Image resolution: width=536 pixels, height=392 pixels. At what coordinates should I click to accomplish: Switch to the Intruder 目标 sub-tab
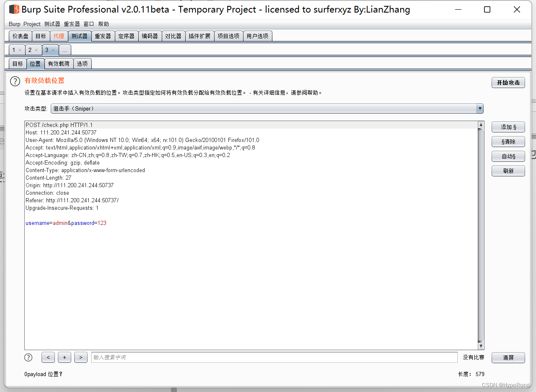click(18, 64)
